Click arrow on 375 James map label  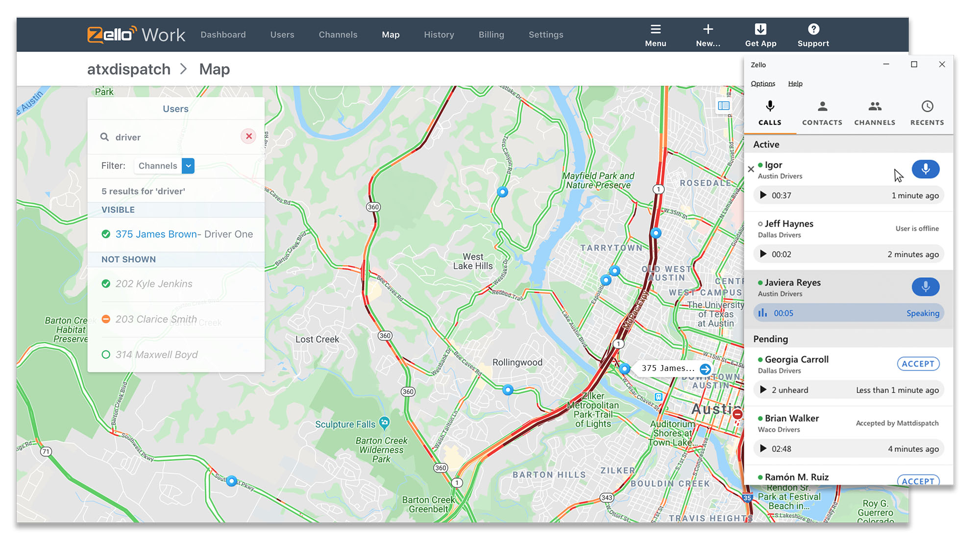pos(705,369)
